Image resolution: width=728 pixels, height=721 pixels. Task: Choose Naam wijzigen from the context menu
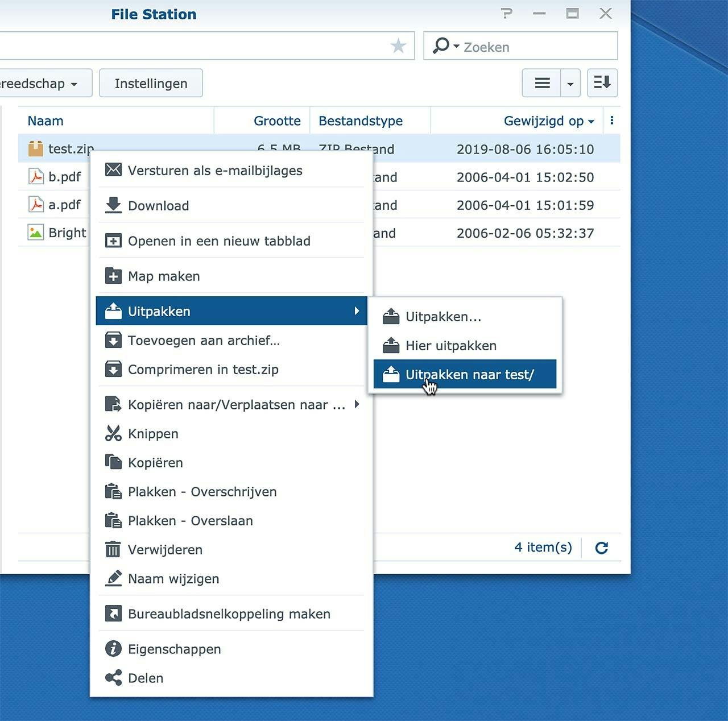(231, 578)
